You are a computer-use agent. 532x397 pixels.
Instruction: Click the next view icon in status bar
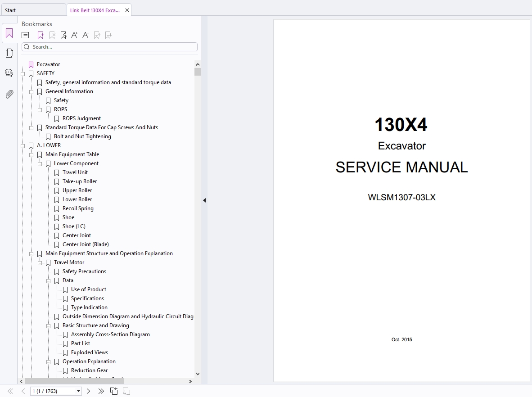point(126,391)
